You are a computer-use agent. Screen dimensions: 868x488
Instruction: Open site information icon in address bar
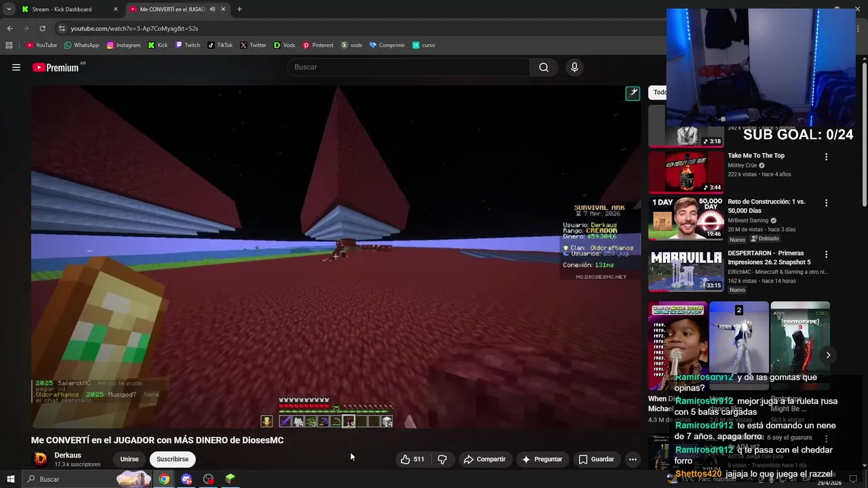click(62, 28)
